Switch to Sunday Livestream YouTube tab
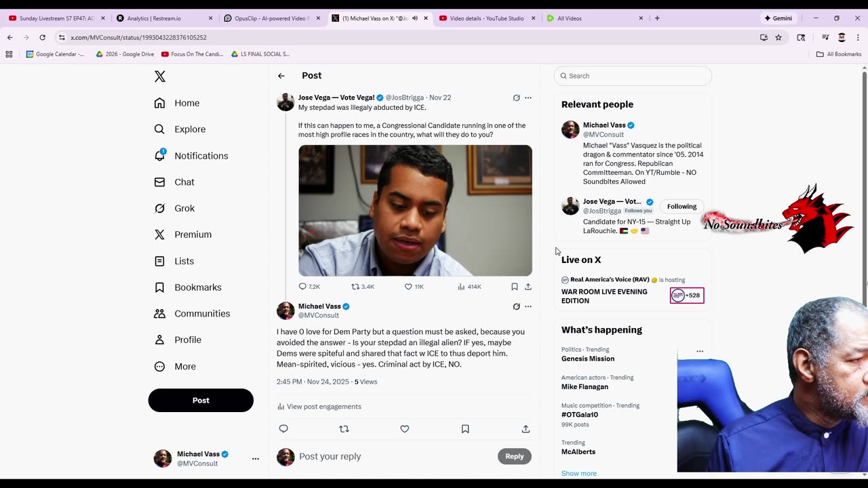The width and height of the screenshot is (868, 488). (x=56, y=18)
